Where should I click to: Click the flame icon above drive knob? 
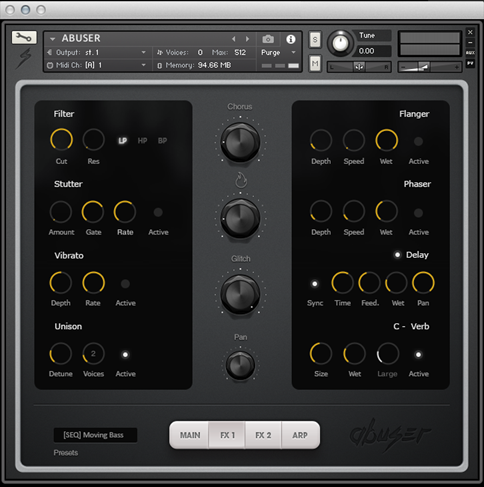[241, 180]
